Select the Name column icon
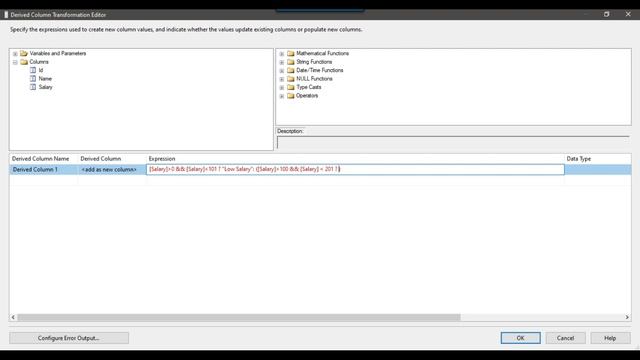This screenshot has width=640, height=360. (33, 78)
